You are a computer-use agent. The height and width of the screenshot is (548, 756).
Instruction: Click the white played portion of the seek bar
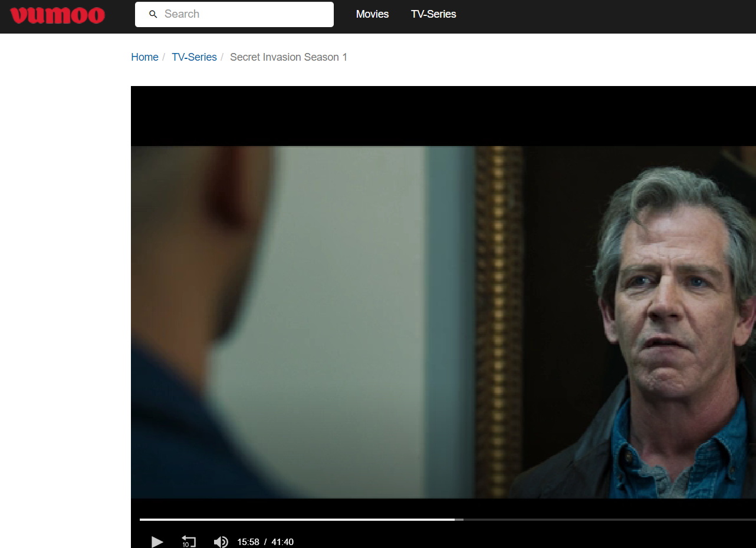[295, 520]
